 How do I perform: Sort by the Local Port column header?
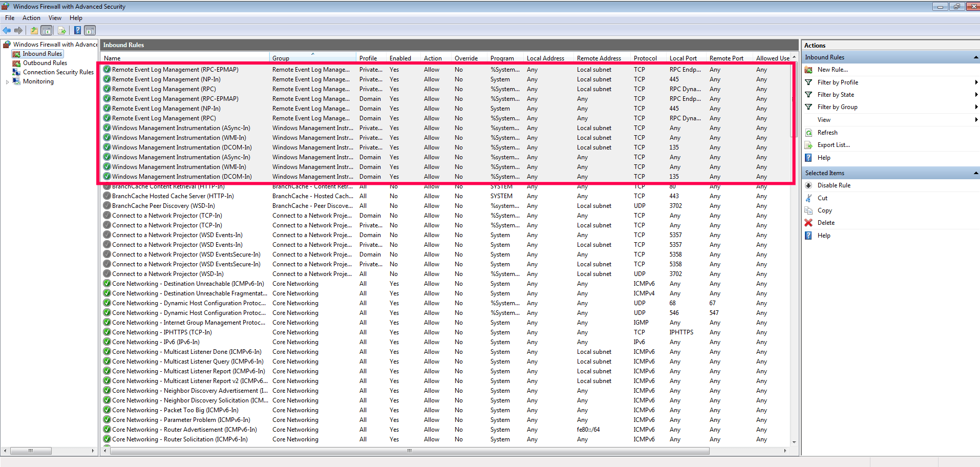tap(687, 58)
